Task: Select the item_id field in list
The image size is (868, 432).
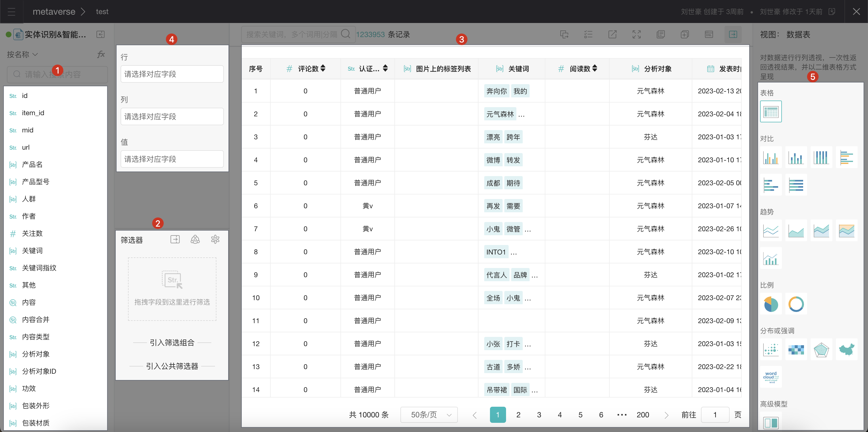Action: click(56, 113)
